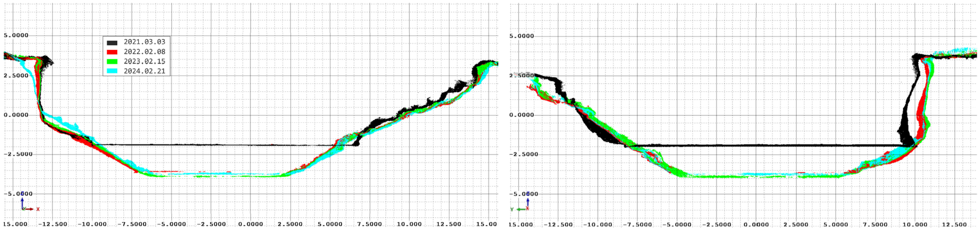Click the -10.000 horizontal axis label in right plot

[597, 225]
